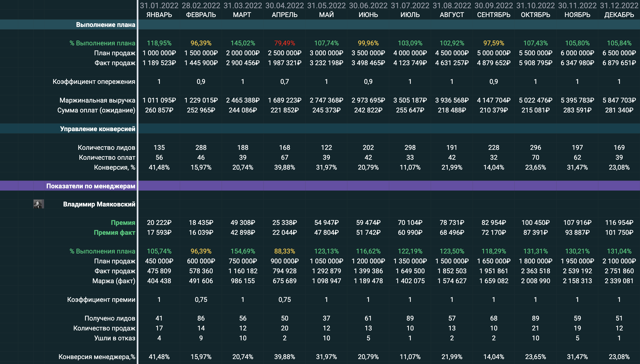Screen dimensions: 640x364
Task: Select the Ушли в отказ row label
Action: pyautogui.click(x=115, y=338)
